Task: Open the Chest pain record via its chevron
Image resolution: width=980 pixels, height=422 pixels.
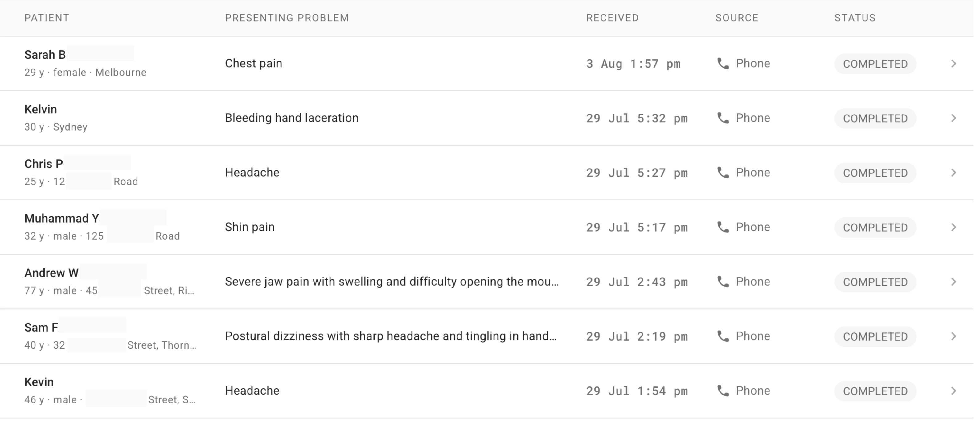Action: 953,64
